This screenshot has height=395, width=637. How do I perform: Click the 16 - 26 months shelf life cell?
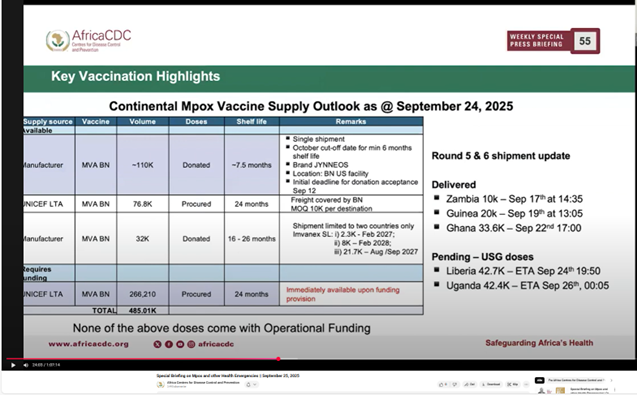(x=251, y=239)
